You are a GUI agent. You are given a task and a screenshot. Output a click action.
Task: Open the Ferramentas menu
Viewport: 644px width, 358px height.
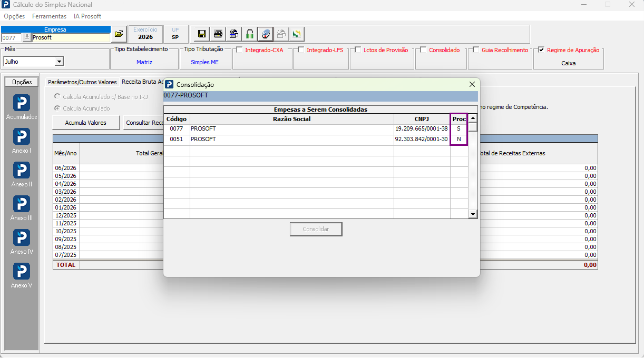(49, 16)
